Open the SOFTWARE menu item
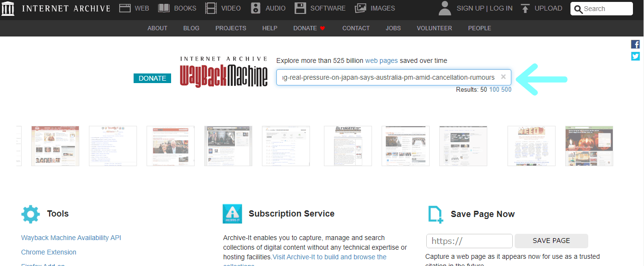This screenshot has width=644, height=266. (328, 8)
